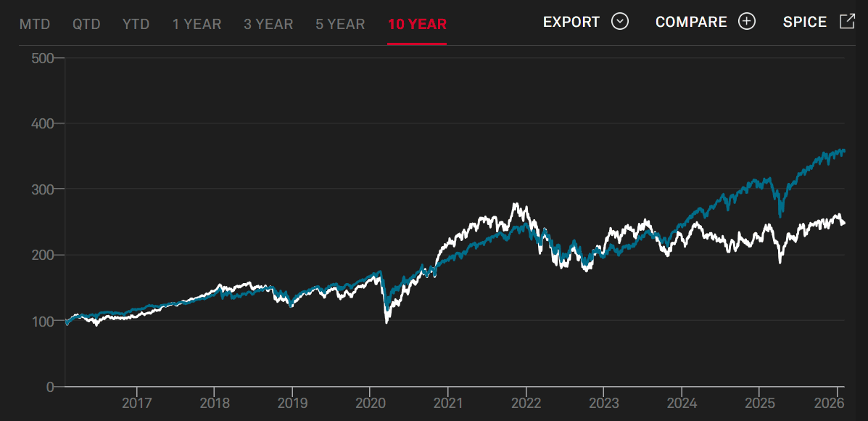This screenshot has height=421, width=868.
Task: Click the EXPORT text label
Action: (571, 22)
